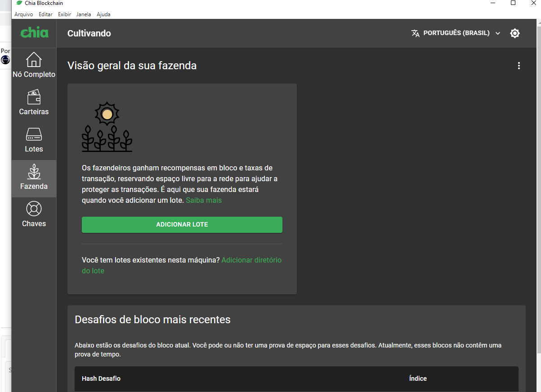Click the translate language icon

[x=416, y=33]
